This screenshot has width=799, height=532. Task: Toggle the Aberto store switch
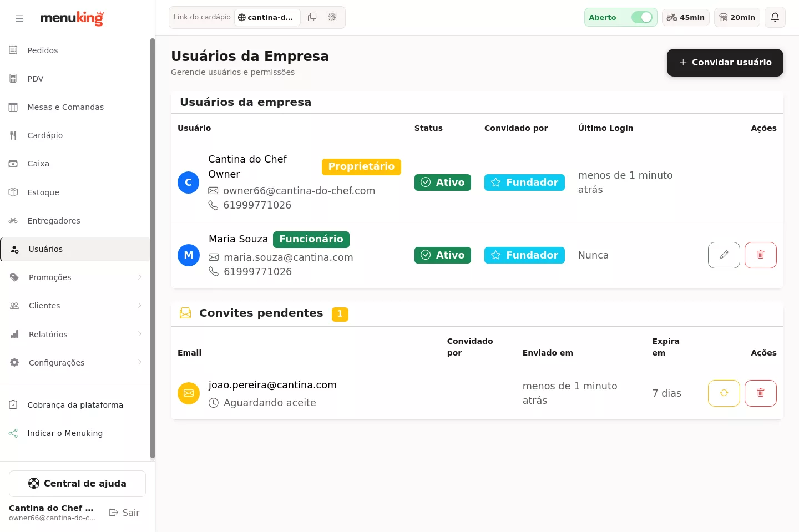642,17
